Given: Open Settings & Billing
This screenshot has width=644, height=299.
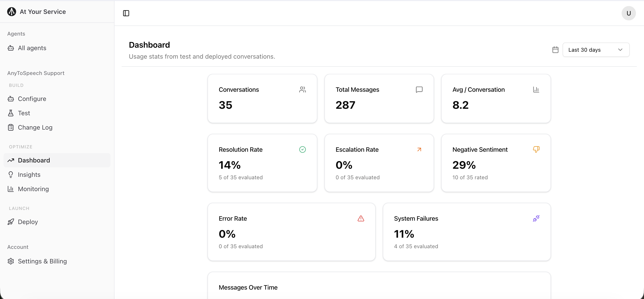Looking at the screenshot, I should click(42, 261).
